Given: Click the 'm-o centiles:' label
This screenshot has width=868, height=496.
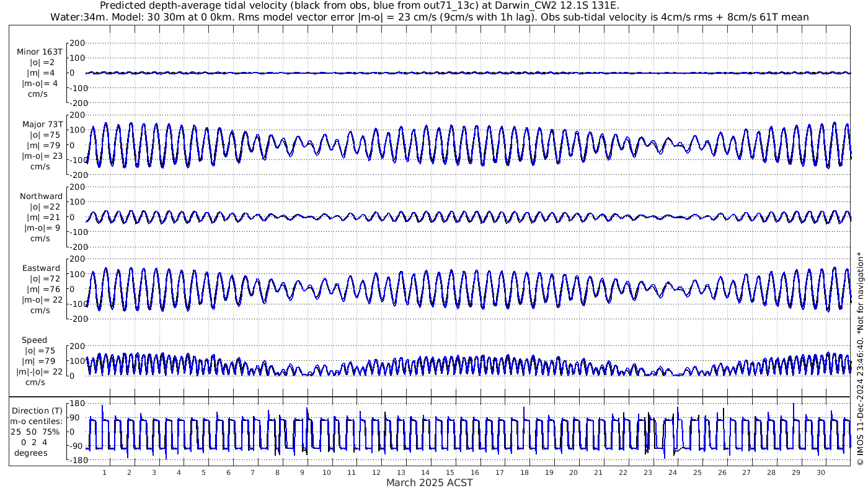Looking at the screenshot, I should (35, 422).
